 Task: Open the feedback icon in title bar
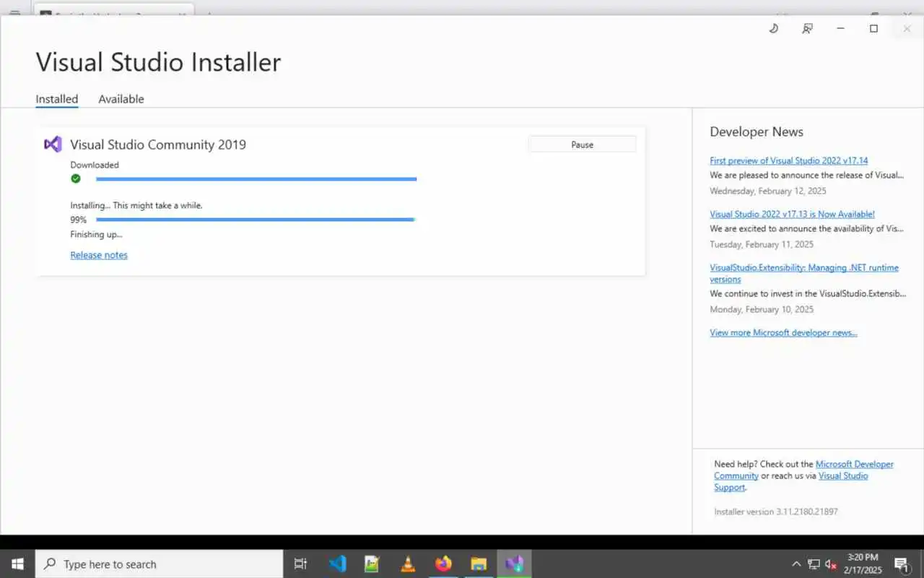(807, 28)
